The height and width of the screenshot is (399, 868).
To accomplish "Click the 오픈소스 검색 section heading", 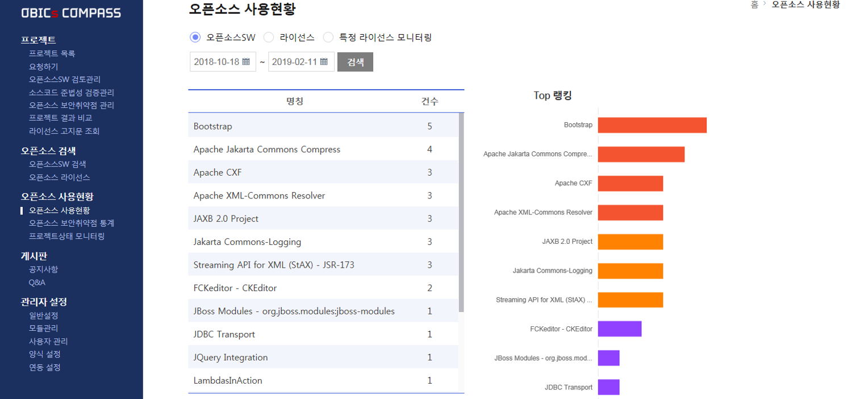I will coord(48,151).
